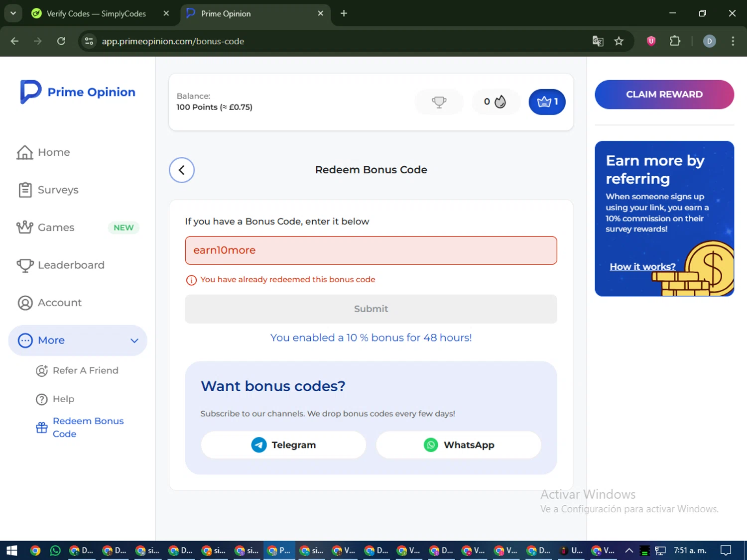Viewport: 747px width, 560px height.
Task: Go back in browser history
Action: tap(14, 41)
